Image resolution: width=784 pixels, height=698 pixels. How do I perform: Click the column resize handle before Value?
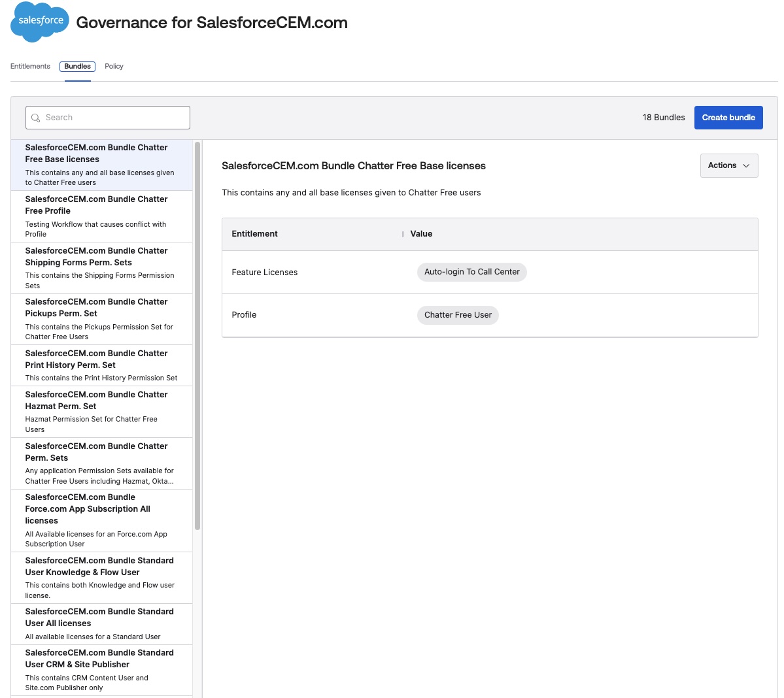403,234
